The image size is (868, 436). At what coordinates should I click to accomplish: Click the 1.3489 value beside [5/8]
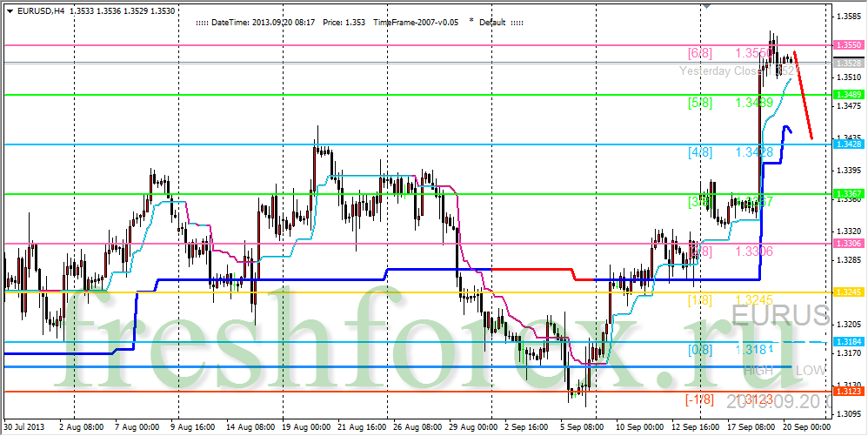(754, 103)
